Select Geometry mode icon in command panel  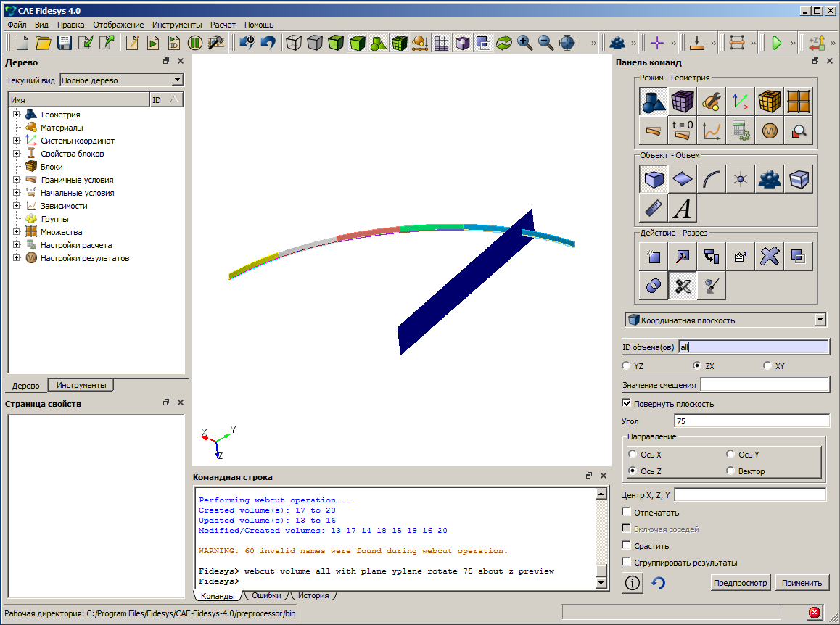point(654,102)
